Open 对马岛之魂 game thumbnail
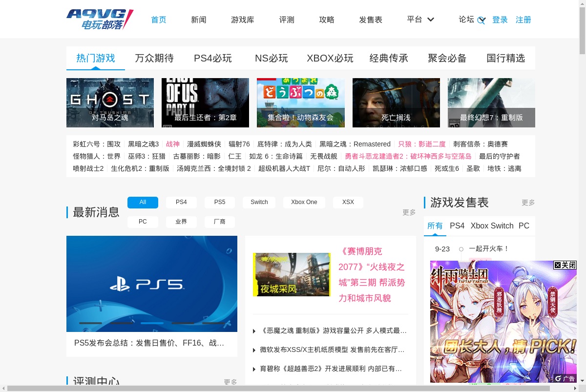This screenshot has width=586, height=392. point(110,103)
